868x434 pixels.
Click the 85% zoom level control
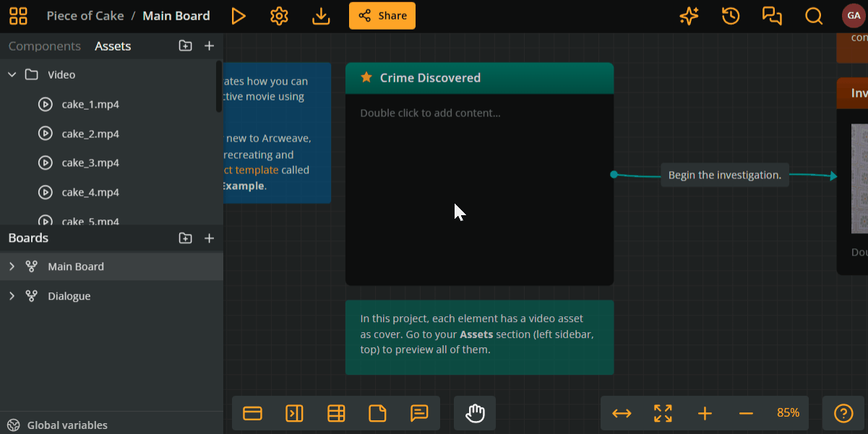click(x=787, y=413)
